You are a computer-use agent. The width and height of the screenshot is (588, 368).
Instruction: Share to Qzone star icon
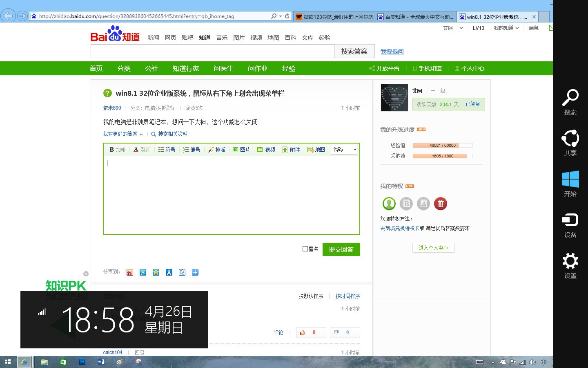coord(156,272)
